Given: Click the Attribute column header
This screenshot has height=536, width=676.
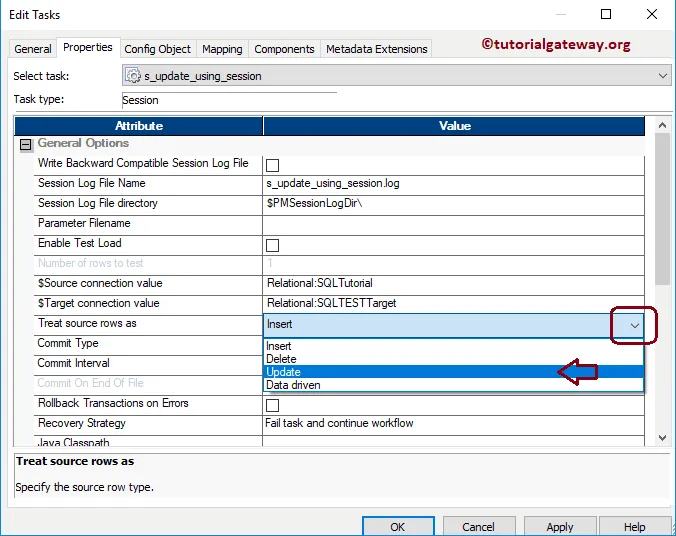Looking at the screenshot, I should click(139, 126).
